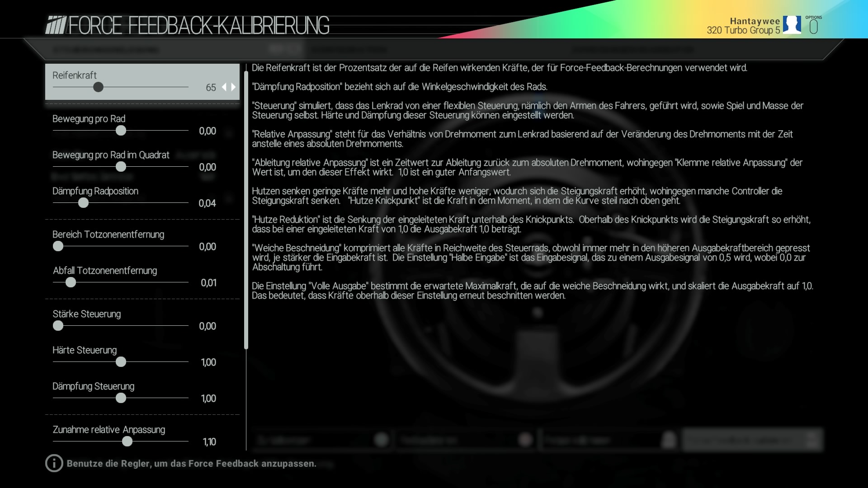Select the Reifenkraft setting label

pyautogui.click(x=75, y=75)
